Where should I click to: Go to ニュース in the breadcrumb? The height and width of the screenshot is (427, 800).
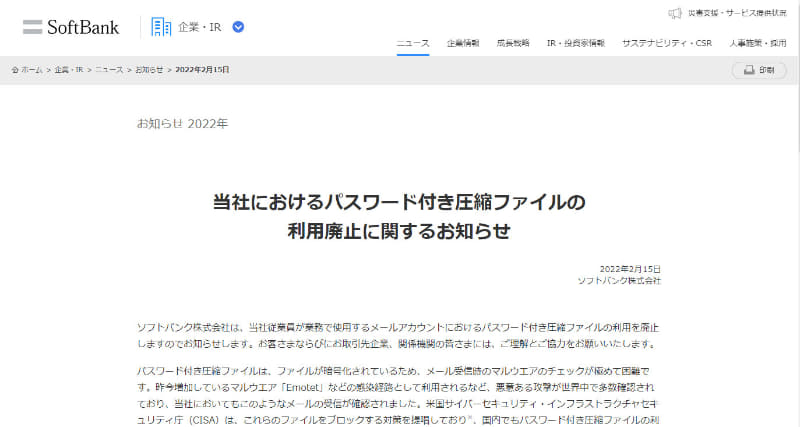click(x=109, y=70)
